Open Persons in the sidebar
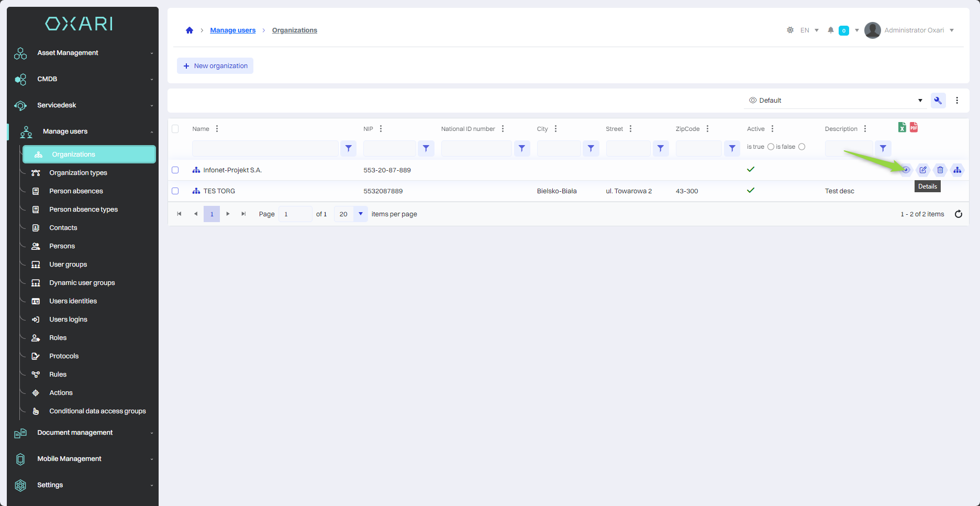Image resolution: width=980 pixels, height=506 pixels. pos(62,246)
